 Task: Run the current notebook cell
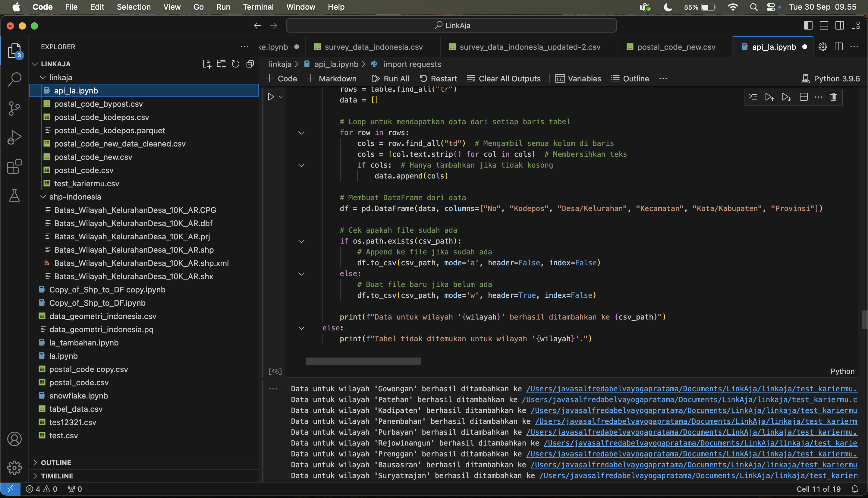pyautogui.click(x=271, y=97)
